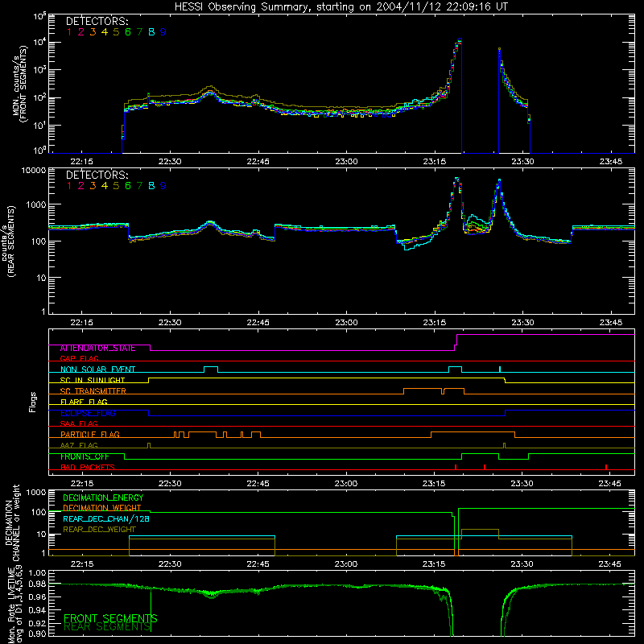This screenshot has height=644, width=644.
Task: Click the ECLIPSE_FLAG label
Action: coord(88,413)
